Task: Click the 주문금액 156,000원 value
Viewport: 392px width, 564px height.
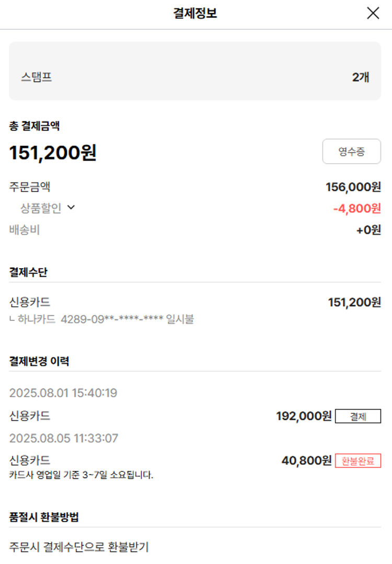Action: tap(353, 187)
